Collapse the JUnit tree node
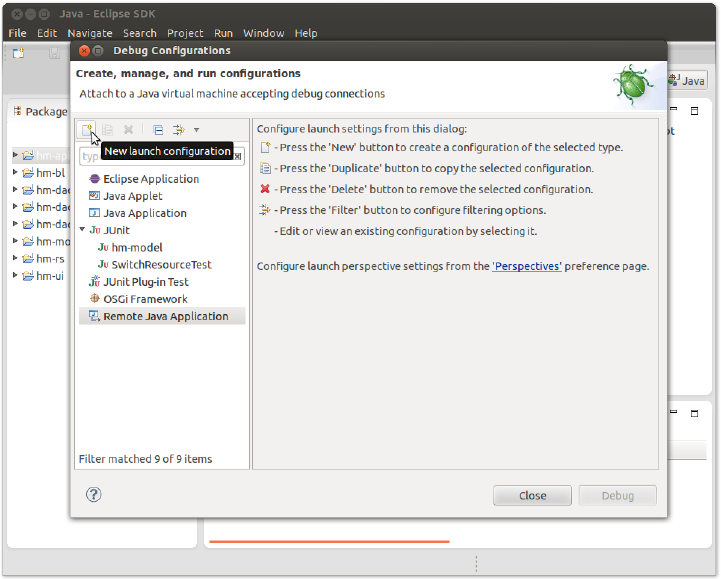The height and width of the screenshot is (579, 721). click(82, 229)
